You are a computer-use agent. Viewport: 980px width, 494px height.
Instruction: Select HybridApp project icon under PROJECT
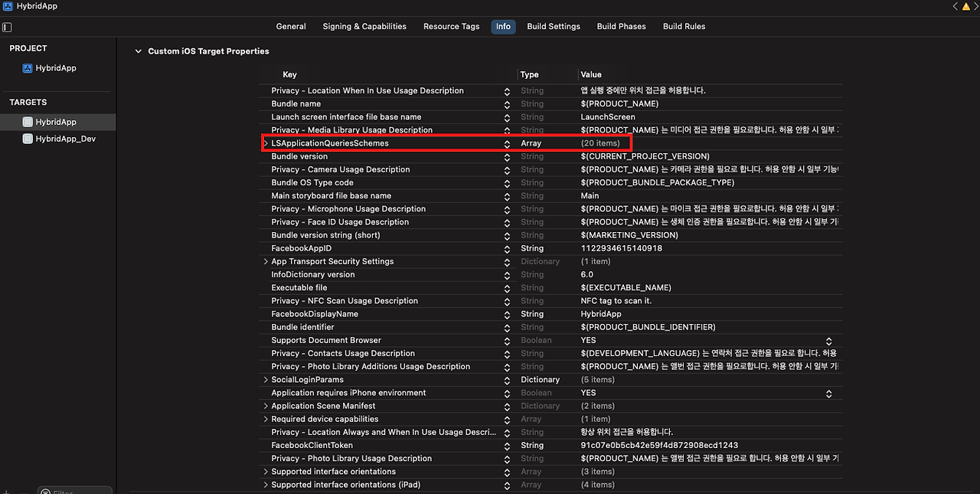coord(28,68)
